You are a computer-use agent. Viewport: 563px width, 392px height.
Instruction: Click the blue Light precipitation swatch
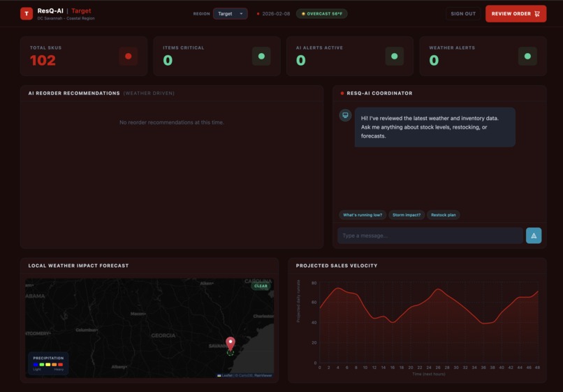pos(36,364)
